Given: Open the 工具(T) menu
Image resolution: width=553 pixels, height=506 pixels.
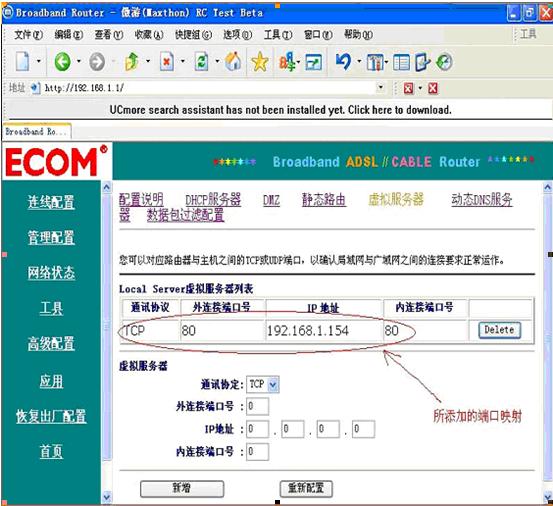Looking at the screenshot, I should [x=278, y=35].
